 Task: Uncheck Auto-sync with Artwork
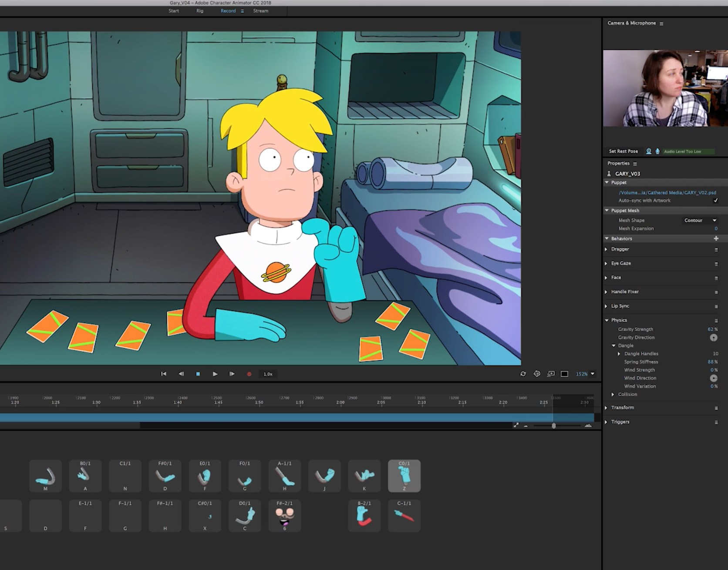tap(715, 200)
